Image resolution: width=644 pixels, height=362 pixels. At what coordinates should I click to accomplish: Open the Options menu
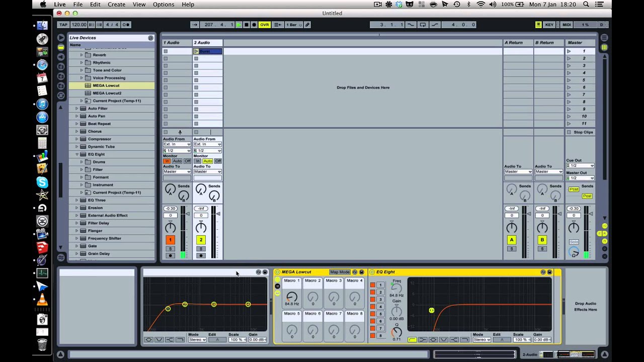click(x=164, y=5)
